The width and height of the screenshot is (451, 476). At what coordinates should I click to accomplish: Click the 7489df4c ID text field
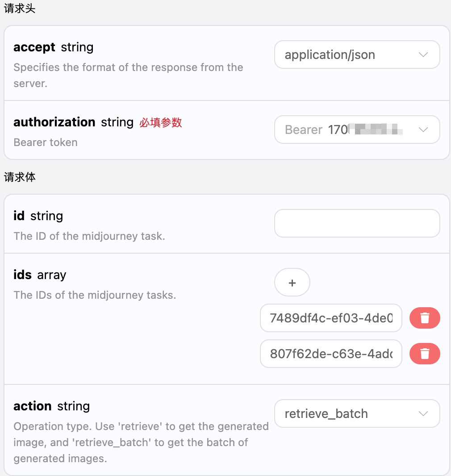(x=331, y=318)
